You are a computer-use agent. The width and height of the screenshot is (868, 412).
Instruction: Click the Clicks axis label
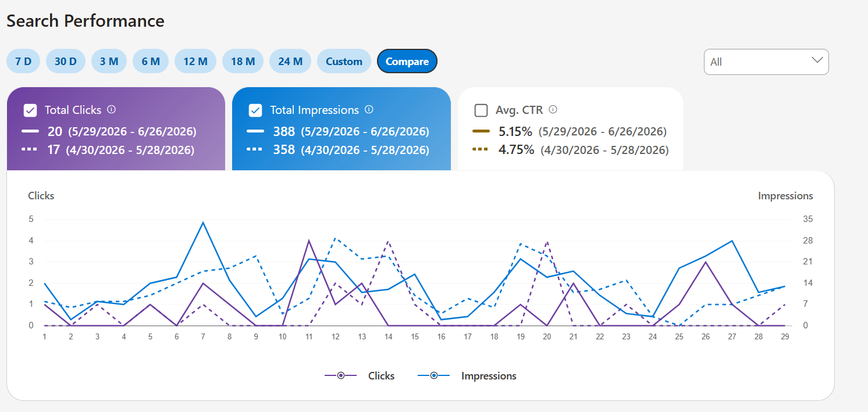coord(41,196)
